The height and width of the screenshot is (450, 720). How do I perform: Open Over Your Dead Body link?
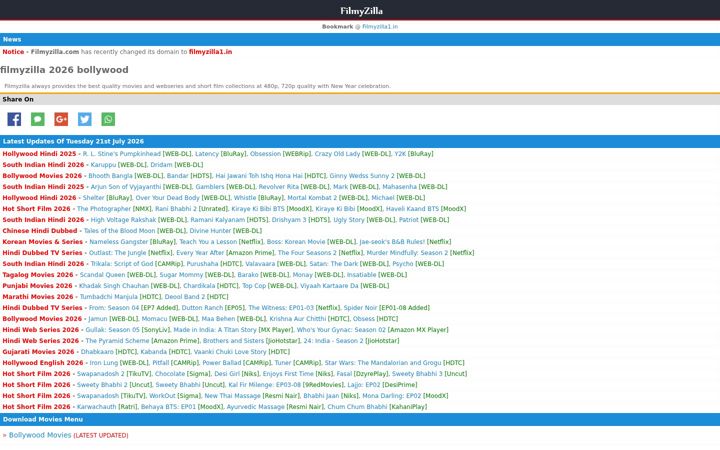pyautogui.click(x=168, y=198)
